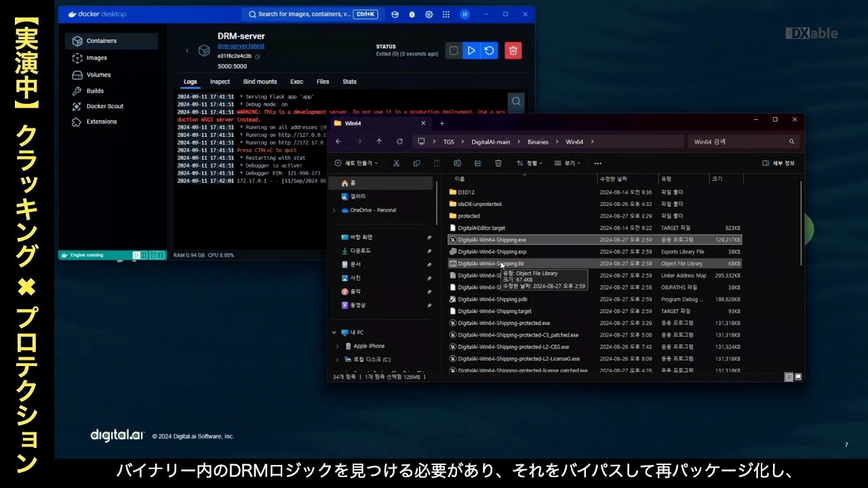Delete the selected file with trash icon
868x488 pixels.
point(498,163)
